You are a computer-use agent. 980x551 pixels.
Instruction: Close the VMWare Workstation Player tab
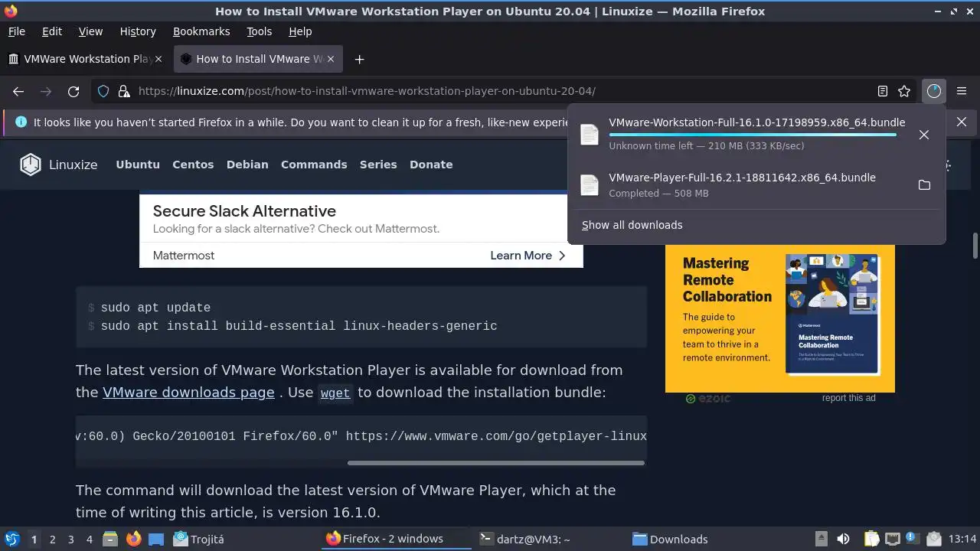tap(158, 59)
